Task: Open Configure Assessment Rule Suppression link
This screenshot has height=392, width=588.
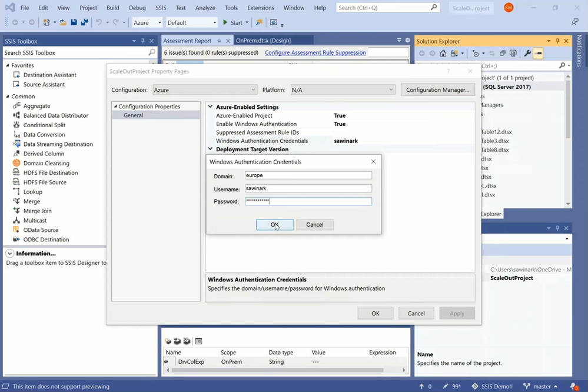Action: pos(315,52)
